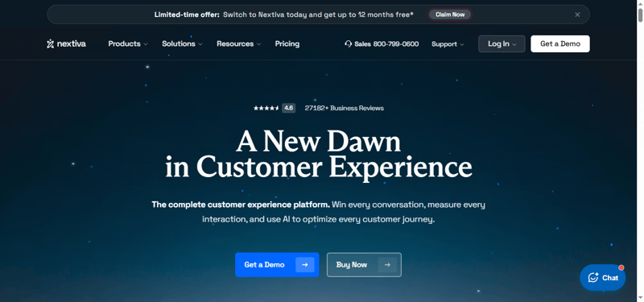Call Sales number 800-799-0600

tap(396, 44)
